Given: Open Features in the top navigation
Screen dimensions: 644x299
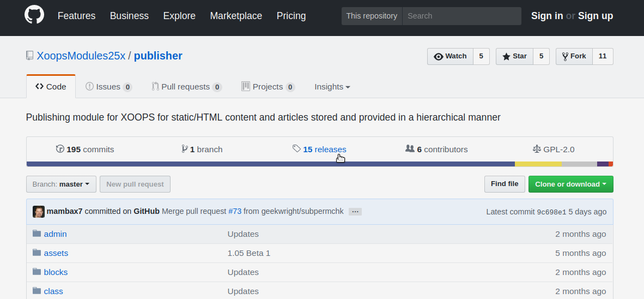Looking at the screenshot, I should (76, 16).
